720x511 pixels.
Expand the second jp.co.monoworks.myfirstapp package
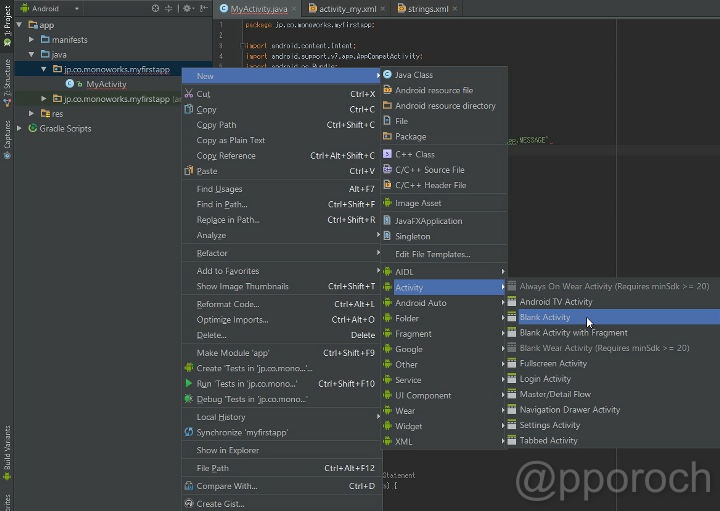[44, 98]
